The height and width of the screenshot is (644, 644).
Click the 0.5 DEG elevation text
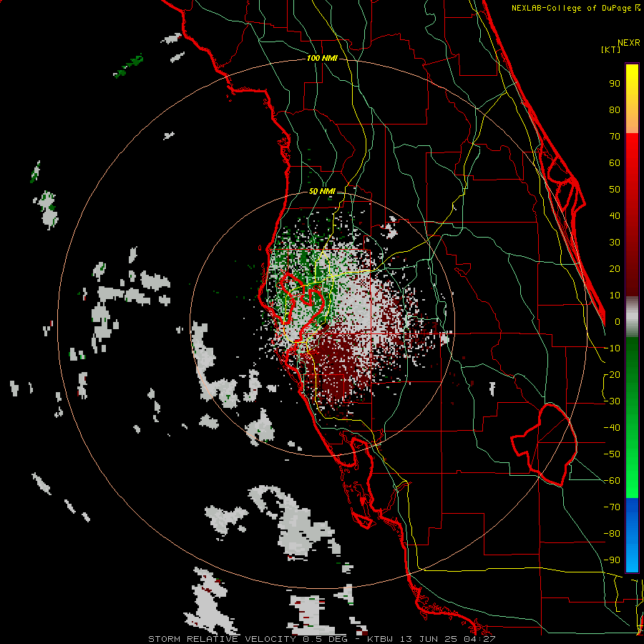click(325, 639)
